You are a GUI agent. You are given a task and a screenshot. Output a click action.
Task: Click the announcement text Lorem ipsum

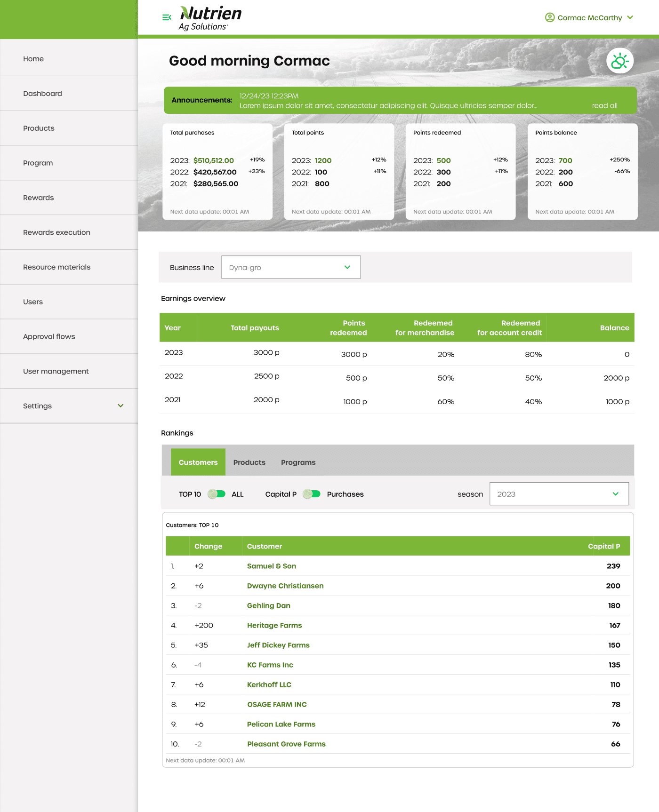[x=388, y=105]
